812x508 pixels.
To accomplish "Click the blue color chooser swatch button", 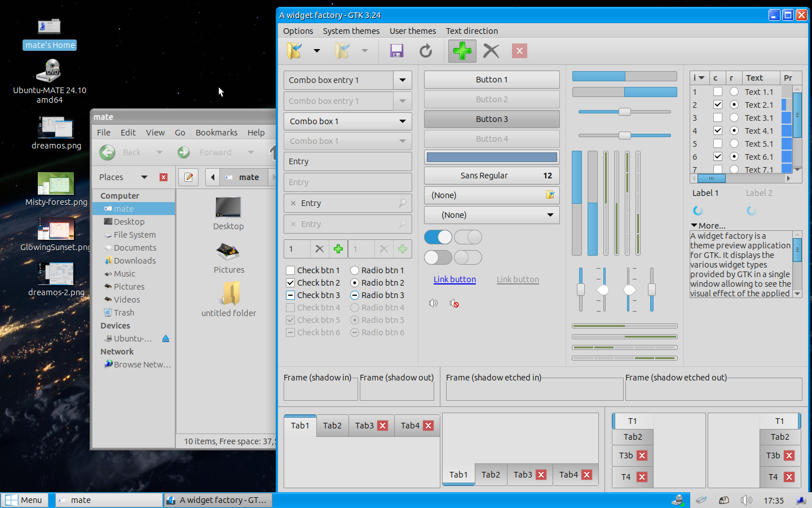I will coord(492,157).
